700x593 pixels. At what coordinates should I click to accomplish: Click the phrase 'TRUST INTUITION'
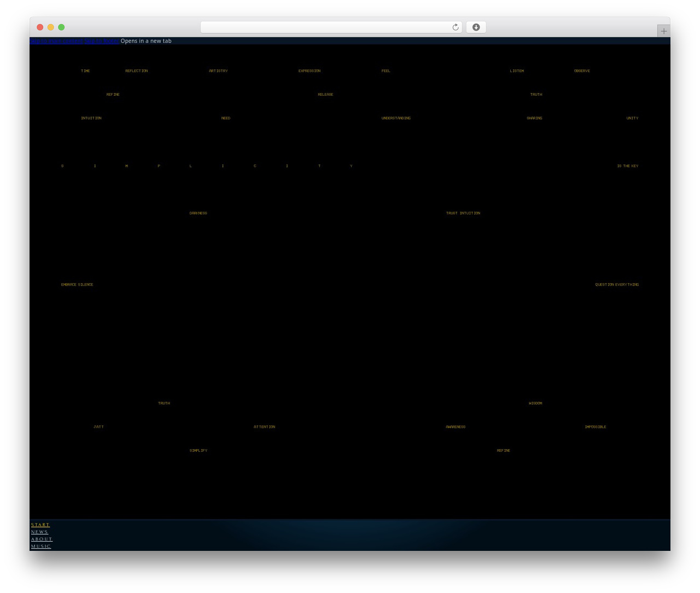(x=463, y=213)
